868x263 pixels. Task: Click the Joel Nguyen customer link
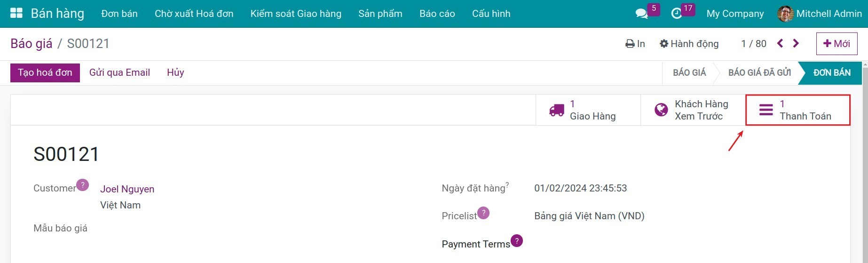[x=127, y=189]
